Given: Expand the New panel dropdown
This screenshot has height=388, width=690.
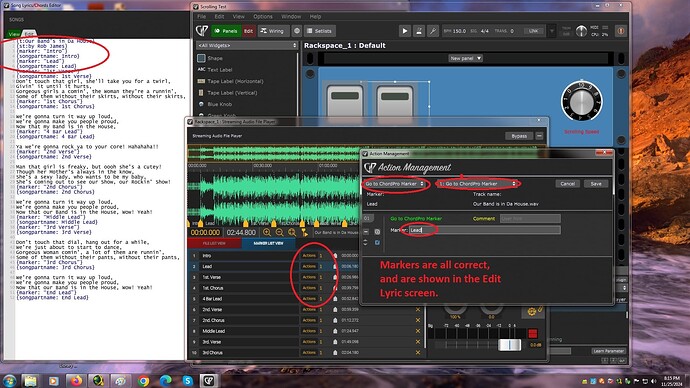Looking at the screenshot, I should (465, 58).
